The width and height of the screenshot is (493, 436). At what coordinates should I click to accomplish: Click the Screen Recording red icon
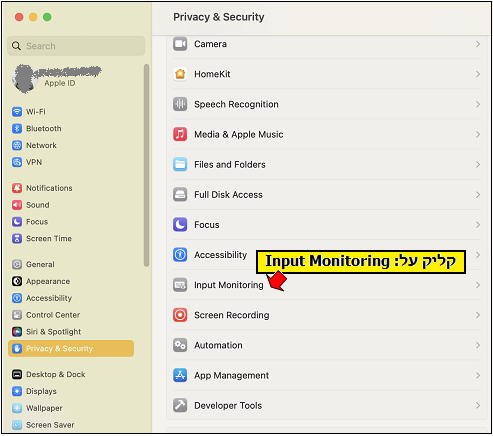click(x=180, y=315)
